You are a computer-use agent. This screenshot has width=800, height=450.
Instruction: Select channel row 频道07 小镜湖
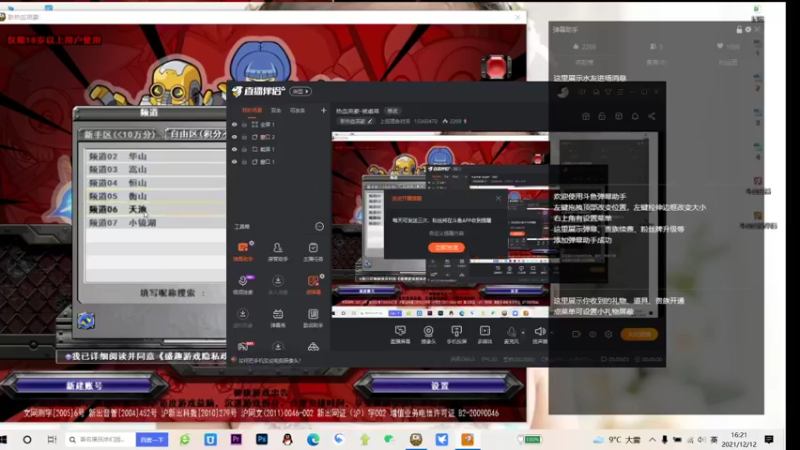click(x=155, y=222)
